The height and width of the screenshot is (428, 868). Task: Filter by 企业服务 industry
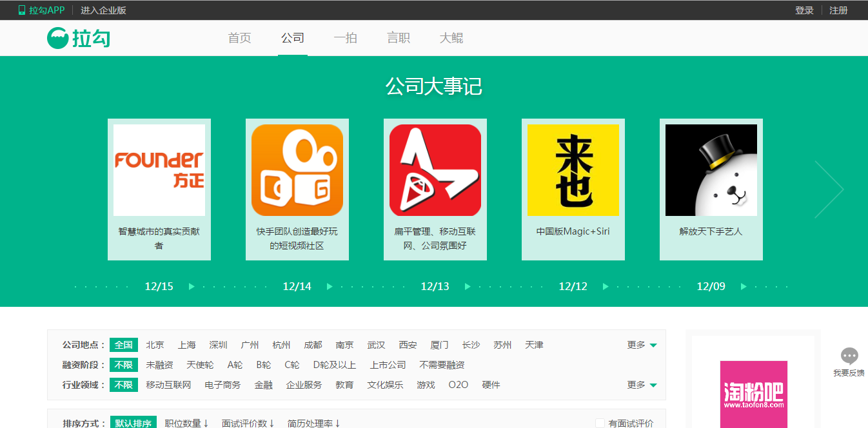pos(304,385)
